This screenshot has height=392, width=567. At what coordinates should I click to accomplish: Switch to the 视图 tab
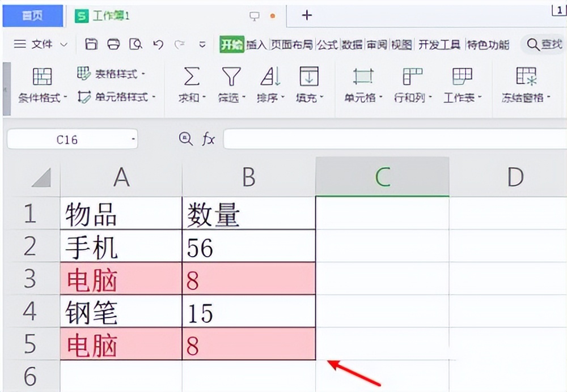[402, 45]
